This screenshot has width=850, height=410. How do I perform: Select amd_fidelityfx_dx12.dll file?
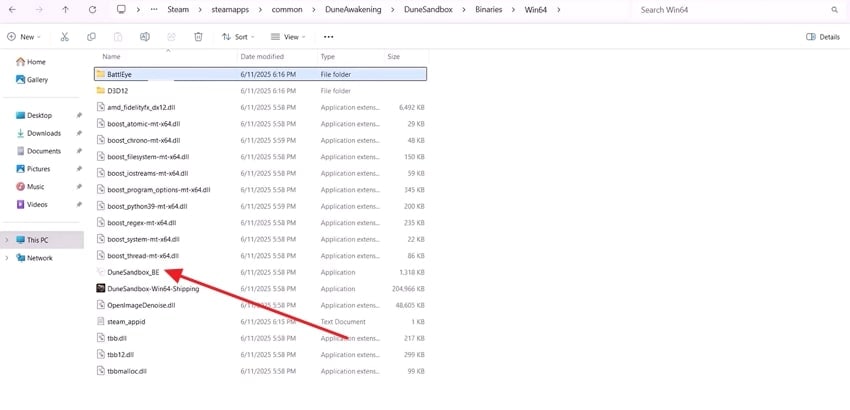261,107
